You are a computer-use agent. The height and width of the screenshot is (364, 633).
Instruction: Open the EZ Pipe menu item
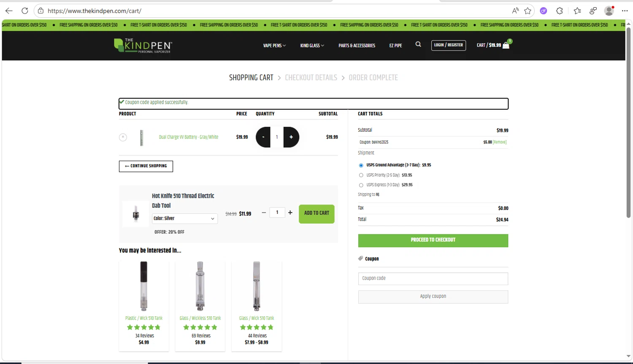395,46
